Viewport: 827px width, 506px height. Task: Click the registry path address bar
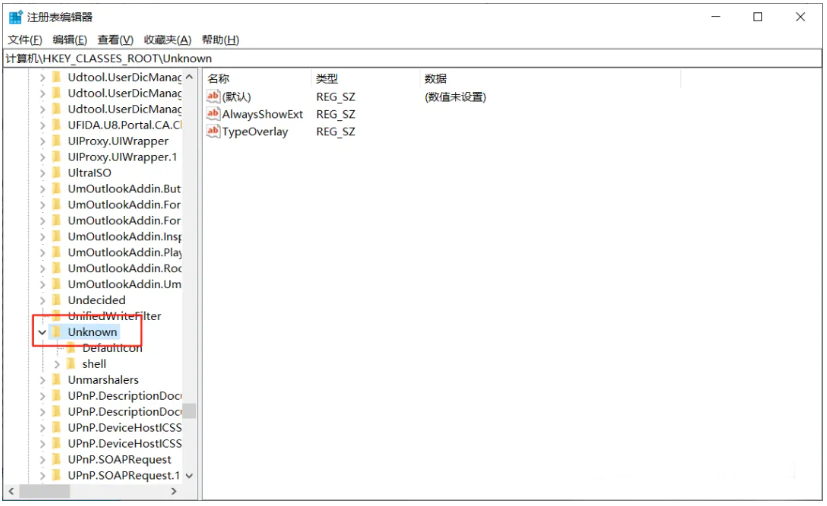(400, 58)
